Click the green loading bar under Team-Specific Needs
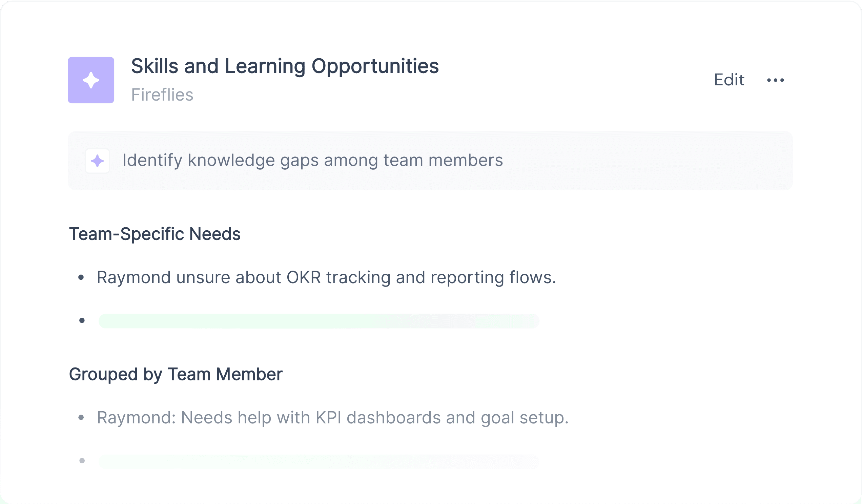Image resolution: width=862 pixels, height=504 pixels. 319,321
